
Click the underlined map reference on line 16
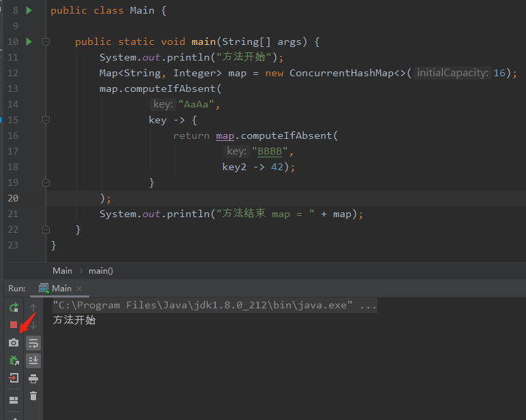225,135
